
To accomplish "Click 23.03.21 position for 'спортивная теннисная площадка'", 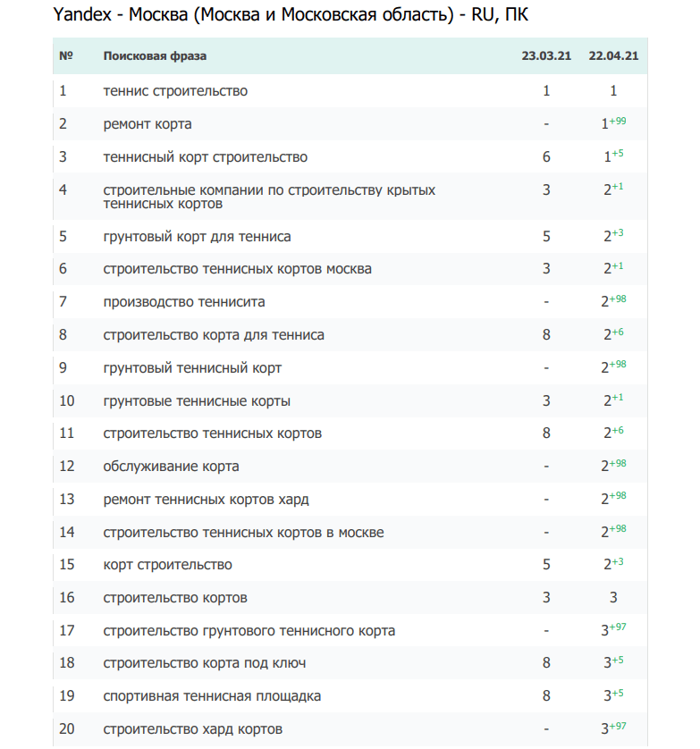I will pos(546,696).
